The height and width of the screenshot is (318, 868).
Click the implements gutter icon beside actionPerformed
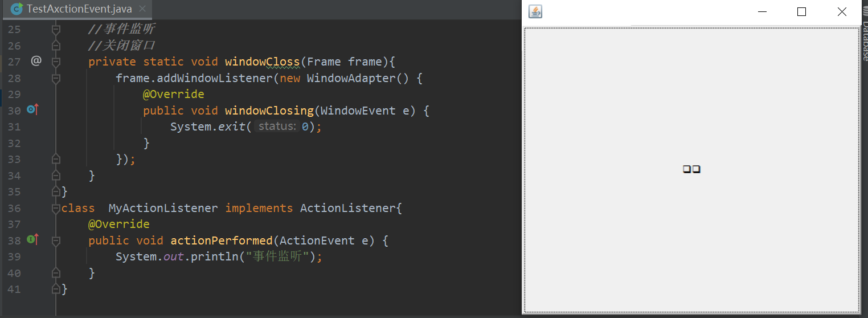(x=32, y=240)
